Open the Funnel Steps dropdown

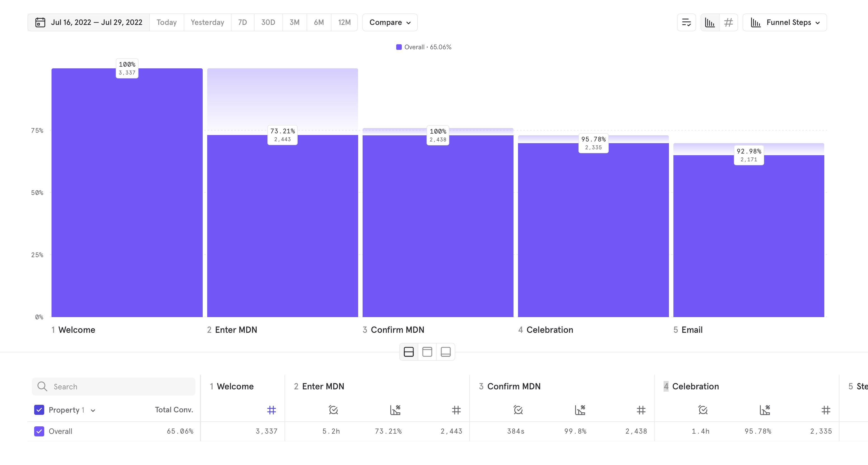coord(785,22)
